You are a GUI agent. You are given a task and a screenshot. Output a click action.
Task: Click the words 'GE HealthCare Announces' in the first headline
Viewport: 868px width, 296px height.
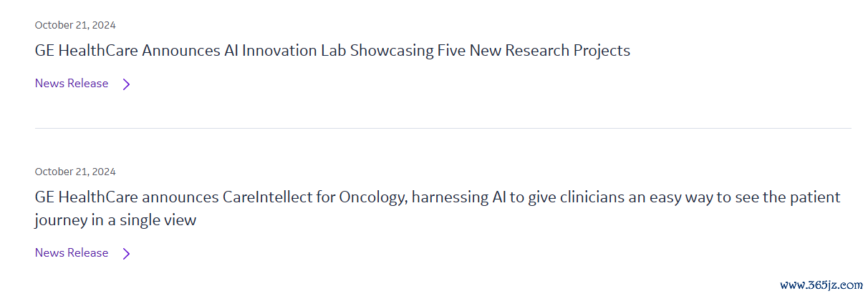(x=127, y=51)
